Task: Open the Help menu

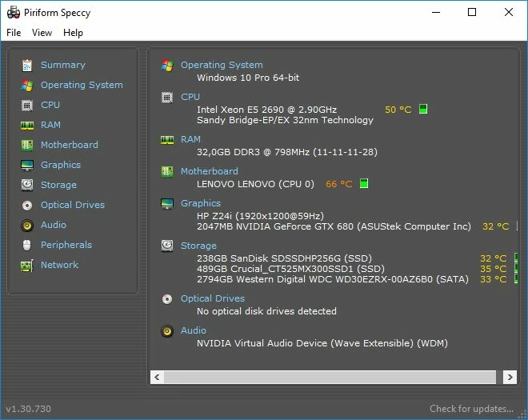Action: pos(73,33)
